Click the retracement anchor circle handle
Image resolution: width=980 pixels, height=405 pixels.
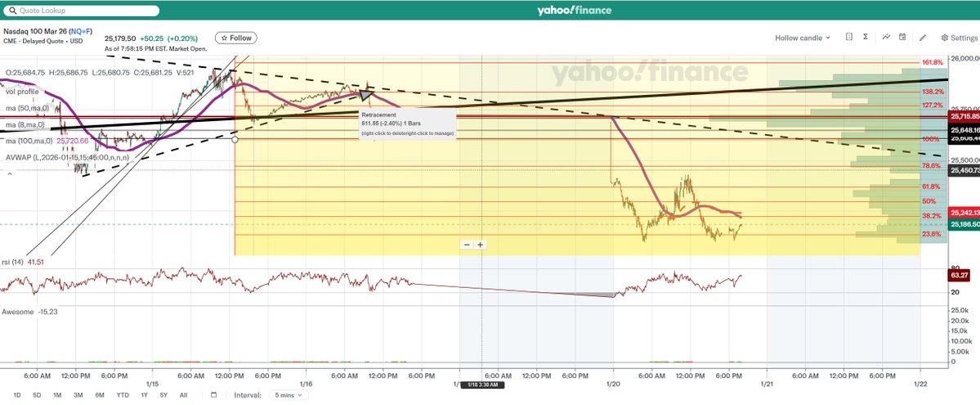click(x=235, y=139)
